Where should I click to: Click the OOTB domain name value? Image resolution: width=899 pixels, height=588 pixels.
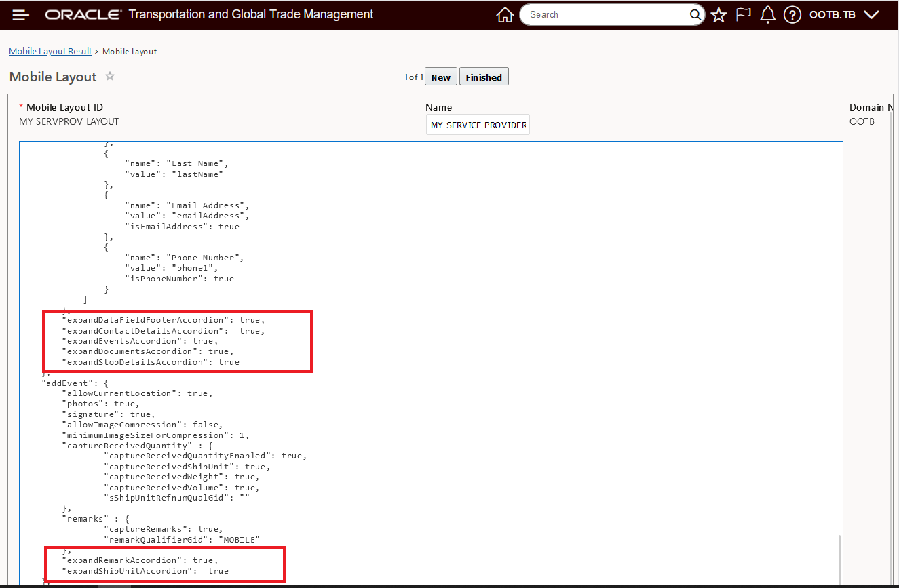(x=862, y=121)
